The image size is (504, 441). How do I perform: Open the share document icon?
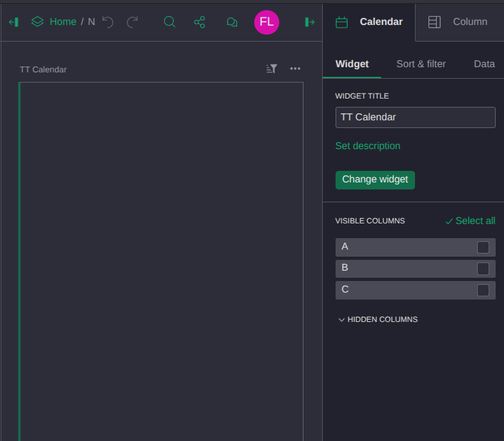click(x=200, y=22)
